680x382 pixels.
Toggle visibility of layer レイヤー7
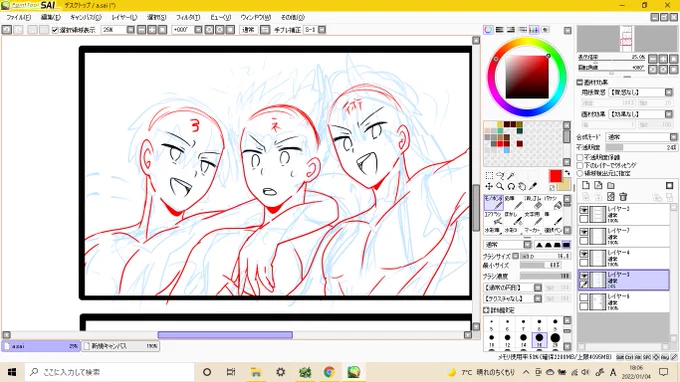click(584, 232)
